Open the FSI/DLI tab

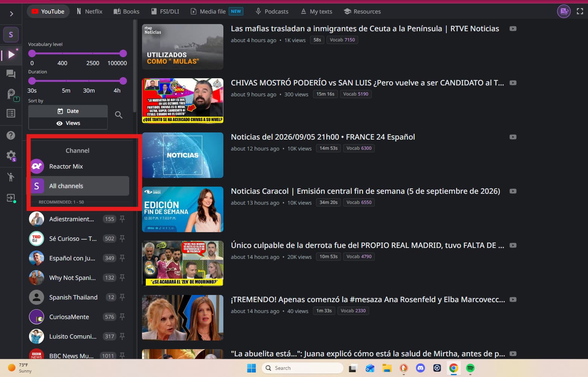pos(165,12)
